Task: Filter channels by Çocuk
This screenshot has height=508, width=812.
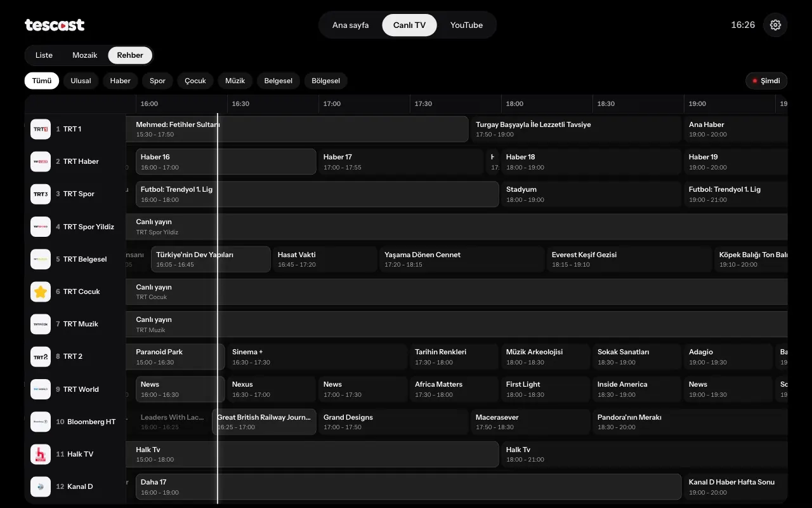Action: pos(195,81)
